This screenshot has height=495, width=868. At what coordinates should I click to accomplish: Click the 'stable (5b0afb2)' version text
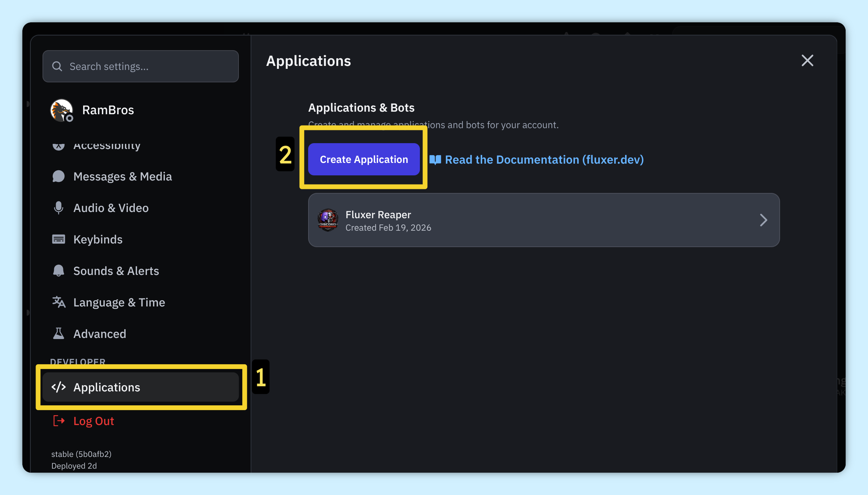coord(81,454)
